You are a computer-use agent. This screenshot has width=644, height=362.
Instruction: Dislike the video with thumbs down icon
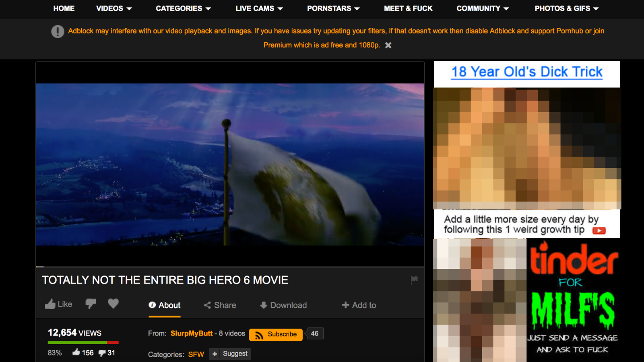point(91,304)
